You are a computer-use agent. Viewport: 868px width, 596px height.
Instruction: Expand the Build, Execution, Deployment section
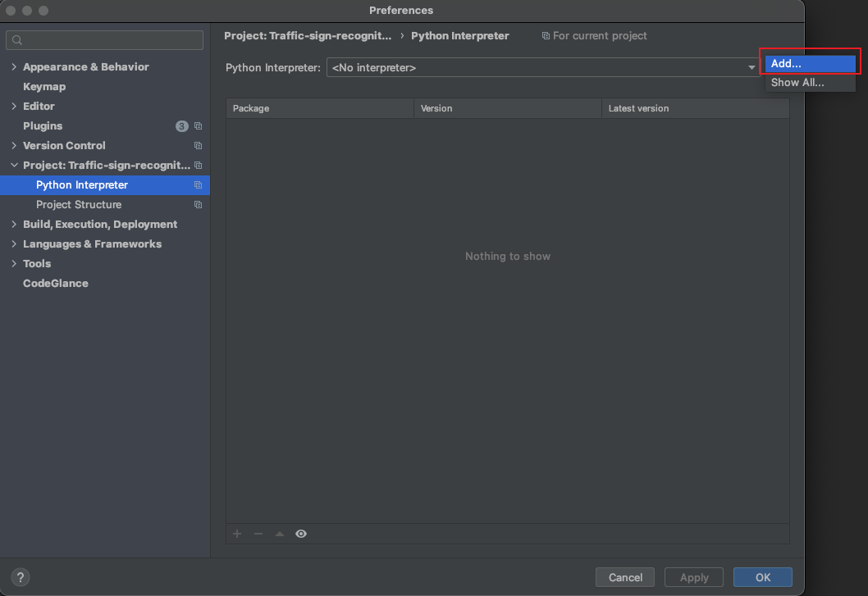point(14,225)
